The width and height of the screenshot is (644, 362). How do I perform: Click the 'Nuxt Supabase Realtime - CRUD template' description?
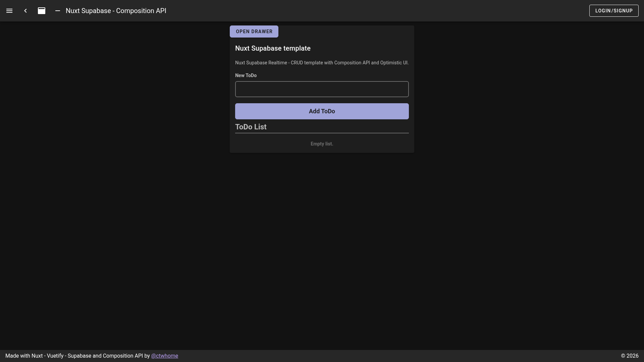tap(322, 63)
